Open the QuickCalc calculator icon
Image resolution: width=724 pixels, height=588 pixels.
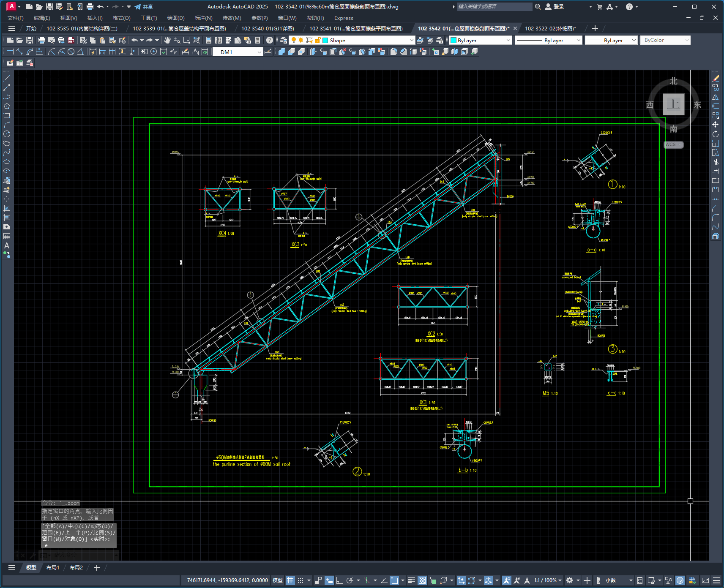[x=257, y=40]
